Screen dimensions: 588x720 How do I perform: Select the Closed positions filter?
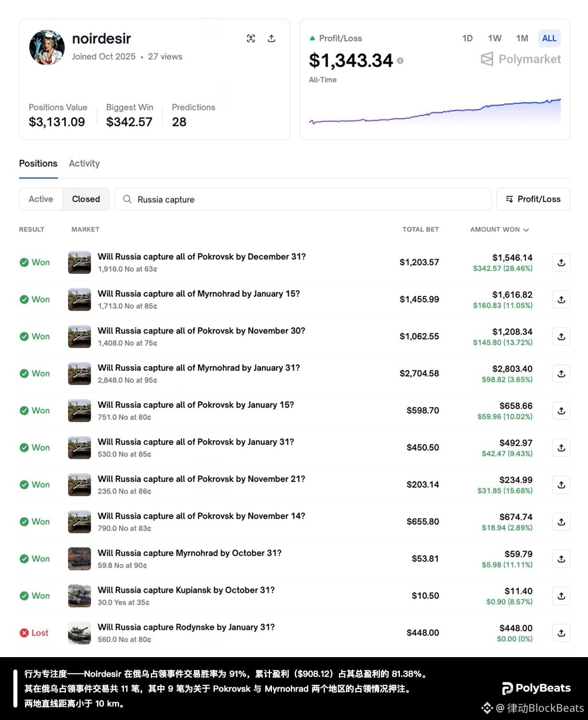[x=86, y=199]
